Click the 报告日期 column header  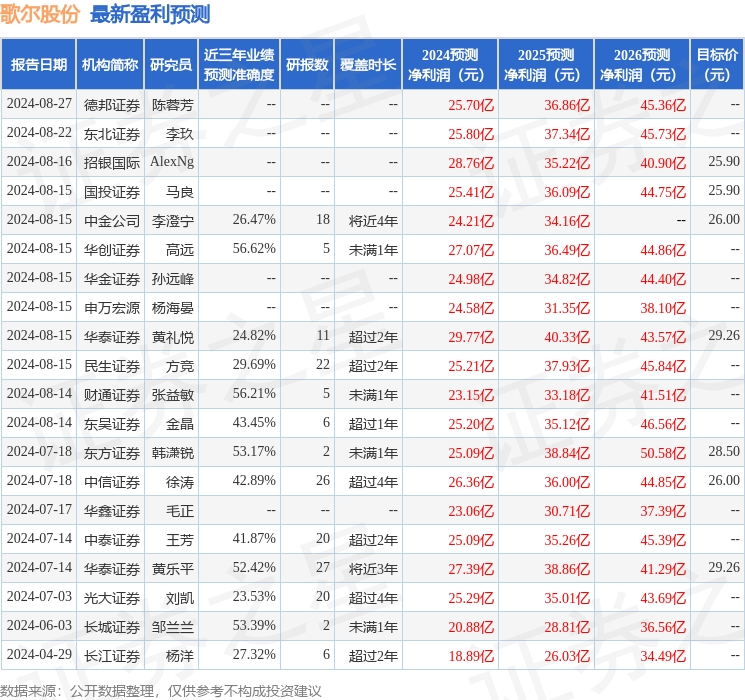[x=38, y=65]
